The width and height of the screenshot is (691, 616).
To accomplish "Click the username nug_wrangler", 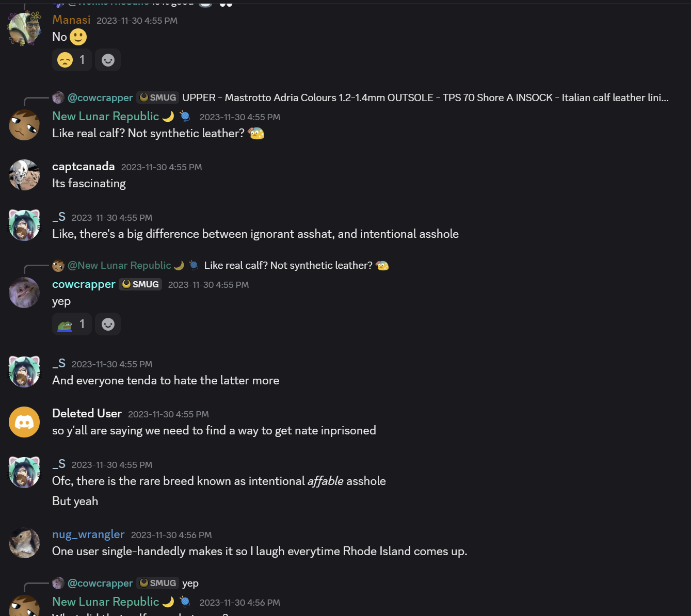I will point(88,534).
